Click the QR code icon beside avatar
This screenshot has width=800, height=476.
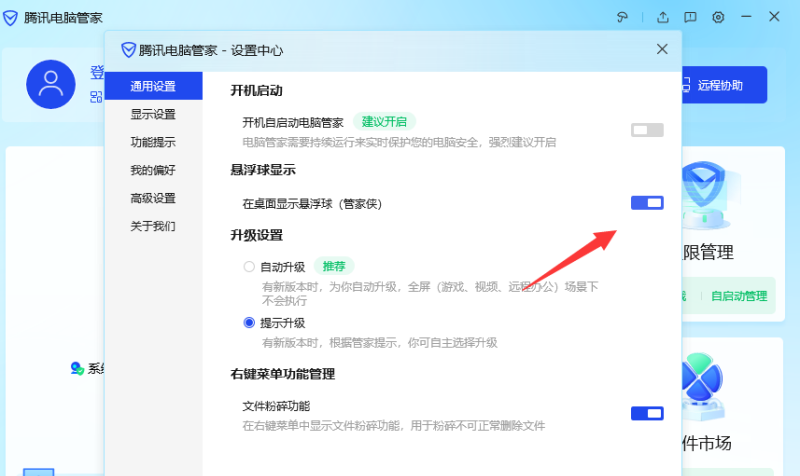(96, 97)
